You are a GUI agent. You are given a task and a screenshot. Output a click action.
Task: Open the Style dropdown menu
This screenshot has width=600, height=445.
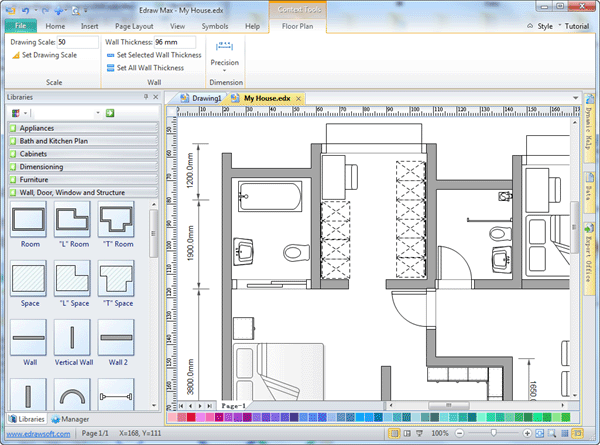tap(544, 25)
